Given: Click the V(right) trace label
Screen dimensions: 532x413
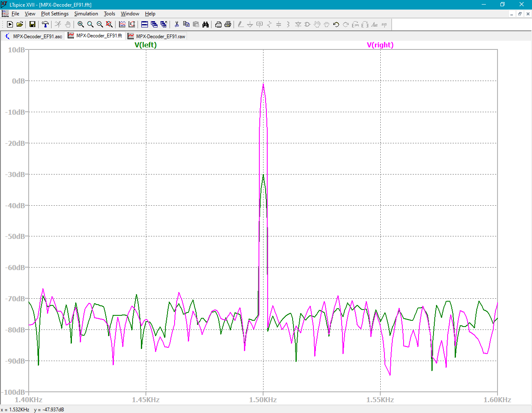Looking at the screenshot, I should point(380,45).
